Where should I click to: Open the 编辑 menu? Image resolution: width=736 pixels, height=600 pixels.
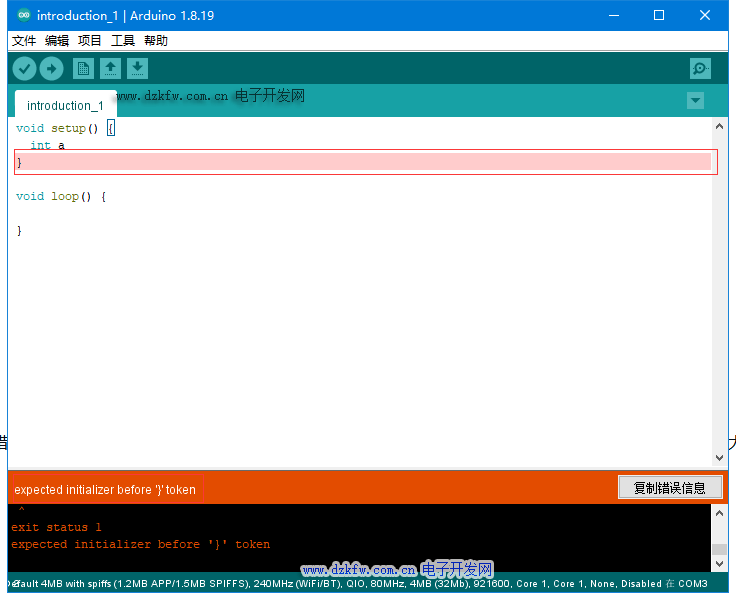(57, 41)
